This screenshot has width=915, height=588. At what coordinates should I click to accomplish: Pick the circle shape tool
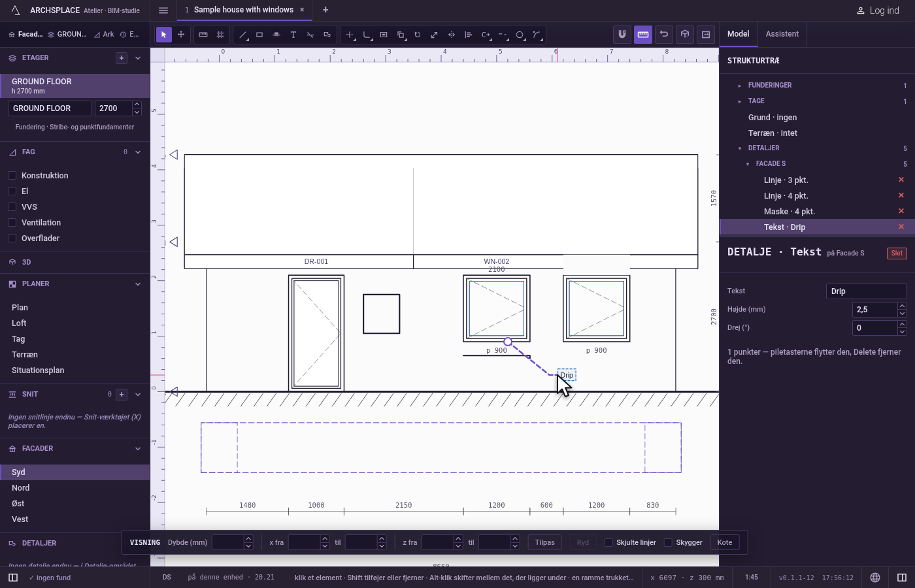(x=520, y=35)
